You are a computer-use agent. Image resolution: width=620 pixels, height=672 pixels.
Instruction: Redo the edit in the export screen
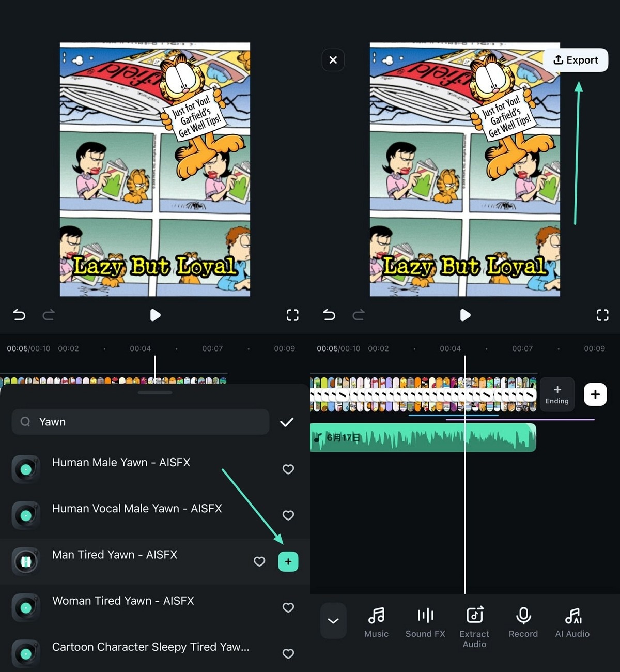click(359, 315)
